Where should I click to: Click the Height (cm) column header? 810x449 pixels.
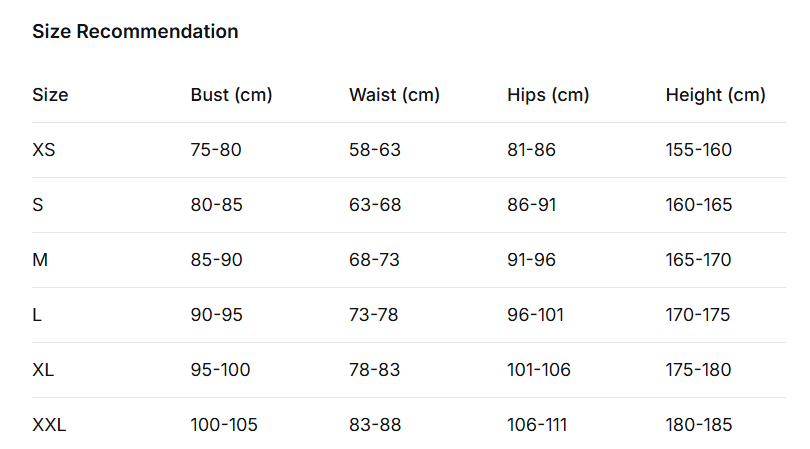(x=715, y=95)
